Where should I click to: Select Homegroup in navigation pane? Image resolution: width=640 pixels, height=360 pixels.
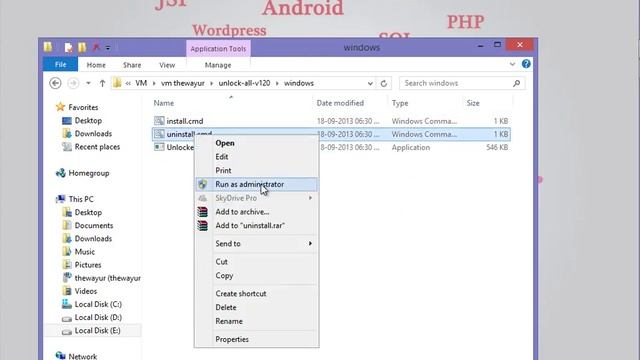(89, 173)
